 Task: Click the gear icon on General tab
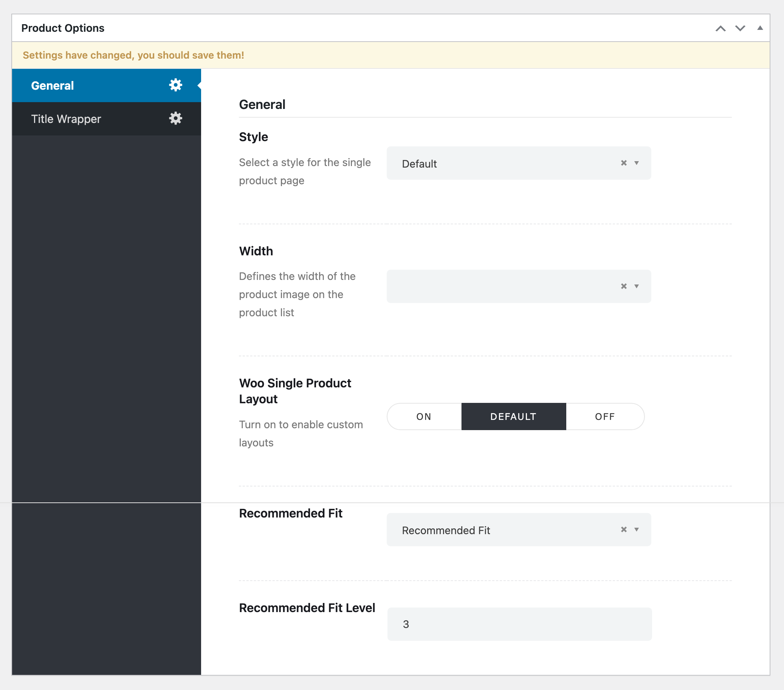coord(175,85)
